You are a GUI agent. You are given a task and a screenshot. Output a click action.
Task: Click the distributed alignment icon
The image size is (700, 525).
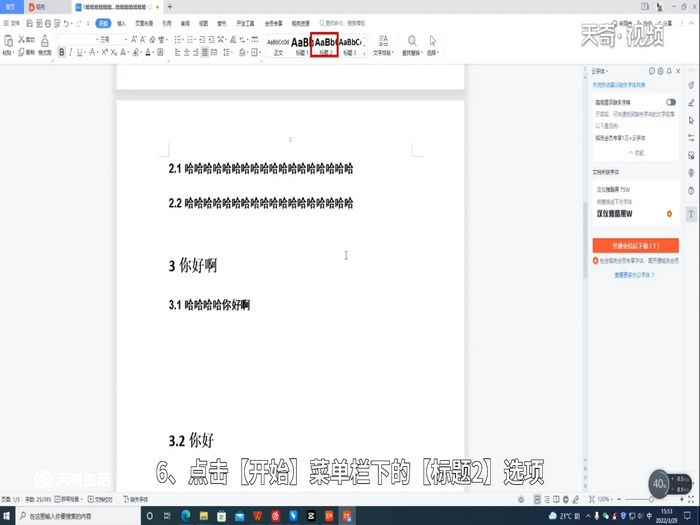[x=213, y=52]
